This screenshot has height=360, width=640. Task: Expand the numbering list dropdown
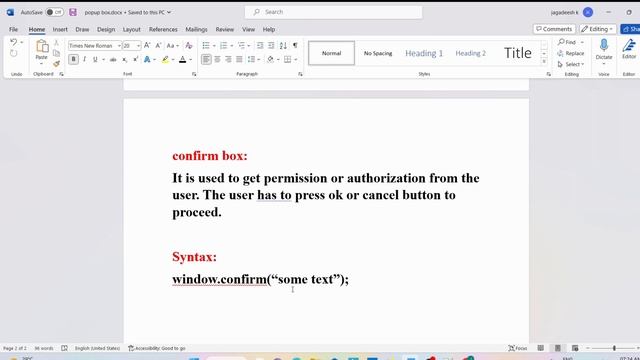point(231,46)
